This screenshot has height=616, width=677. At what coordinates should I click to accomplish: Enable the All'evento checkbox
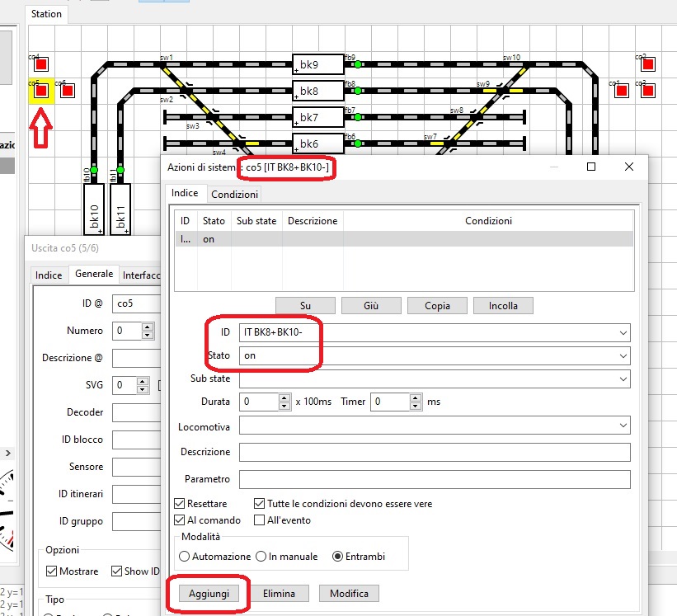point(261,520)
